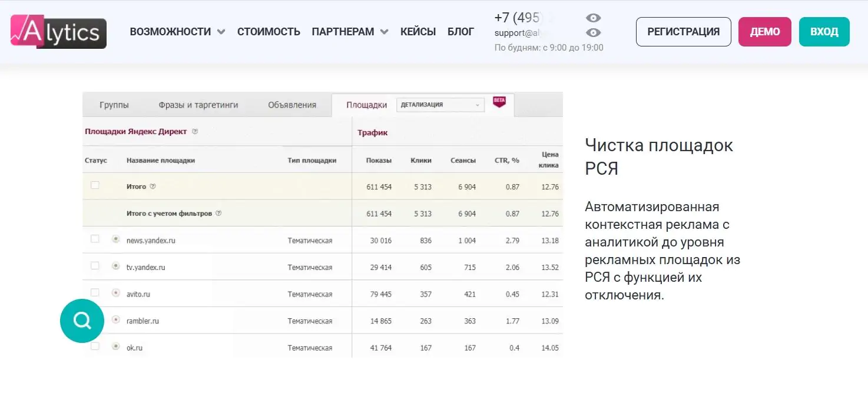Image resolution: width=868 pixels, height=400 pixels.
Task: Click the BETA badge icon
Action: coord(499,102)
